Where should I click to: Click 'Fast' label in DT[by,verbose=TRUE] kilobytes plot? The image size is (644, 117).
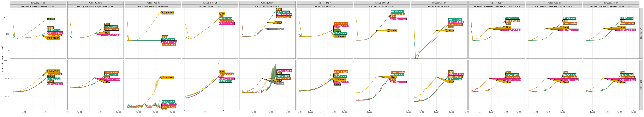(x=107, y=25)
